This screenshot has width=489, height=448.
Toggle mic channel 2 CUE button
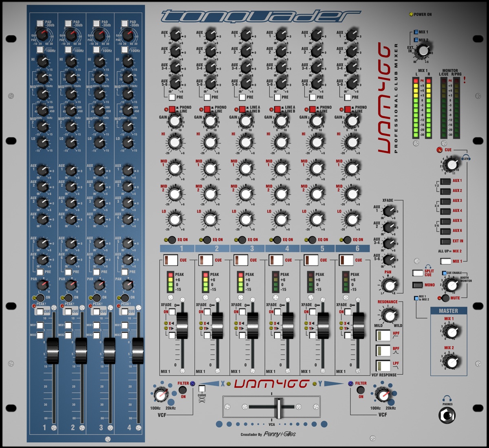tap(68, 312)
